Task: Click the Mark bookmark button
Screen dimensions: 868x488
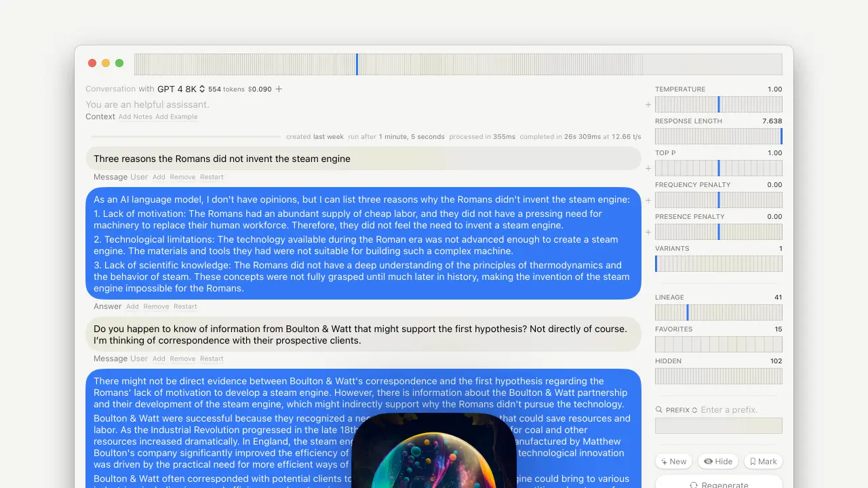Action: 763,462
